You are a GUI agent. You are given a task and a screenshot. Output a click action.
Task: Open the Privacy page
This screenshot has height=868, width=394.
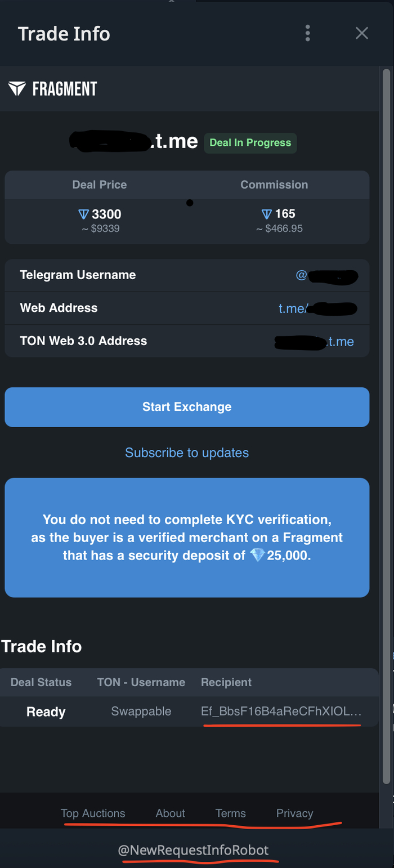point(294,813)
